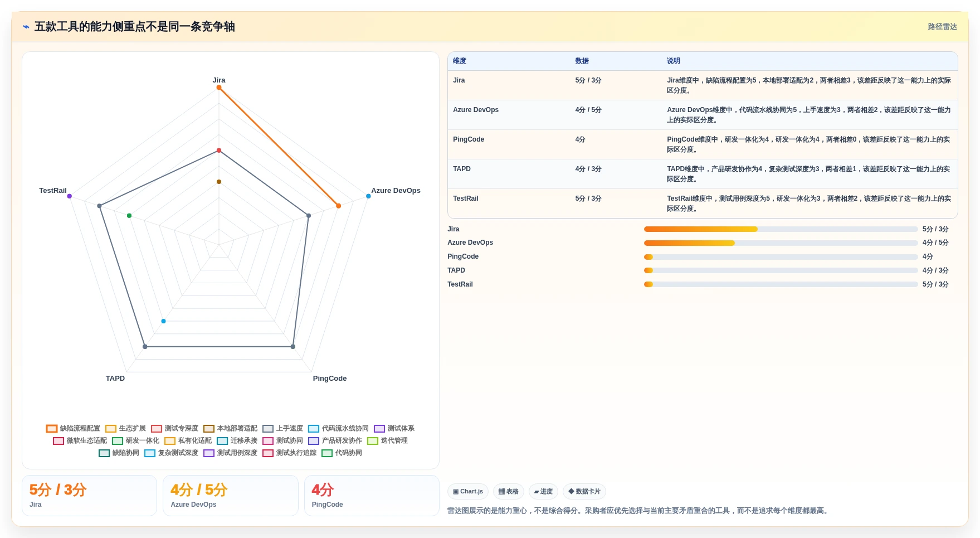Toggle the 研发一体化 legend item
Screen dimensions: 980x538
click(135, 440)
